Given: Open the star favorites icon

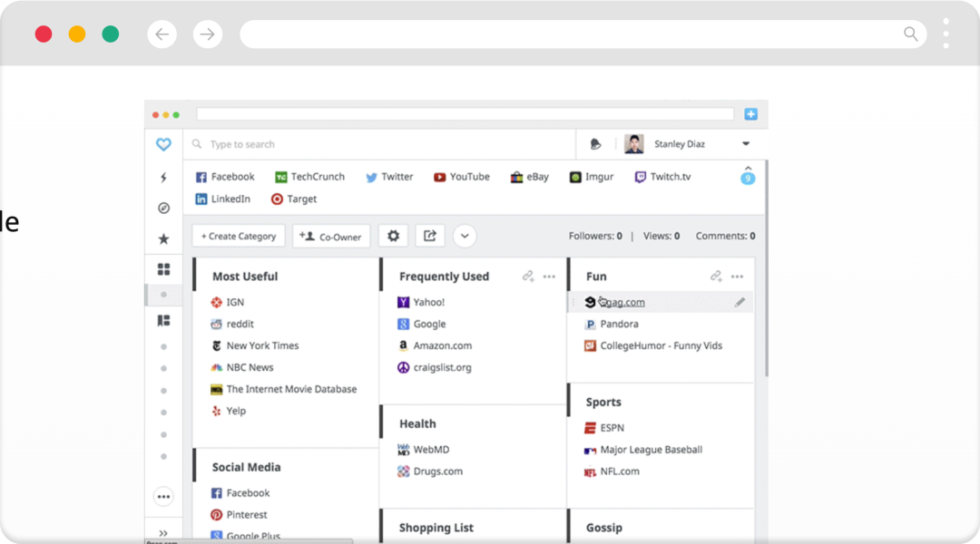Looking at the screenshot, I should [163, 238].
